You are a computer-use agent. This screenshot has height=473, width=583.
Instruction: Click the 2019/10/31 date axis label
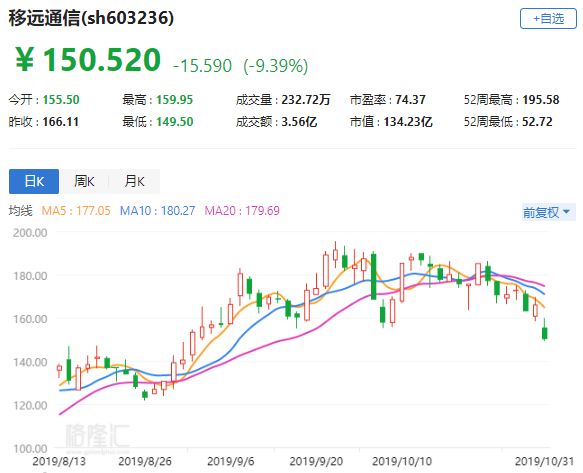click(544, 461)
